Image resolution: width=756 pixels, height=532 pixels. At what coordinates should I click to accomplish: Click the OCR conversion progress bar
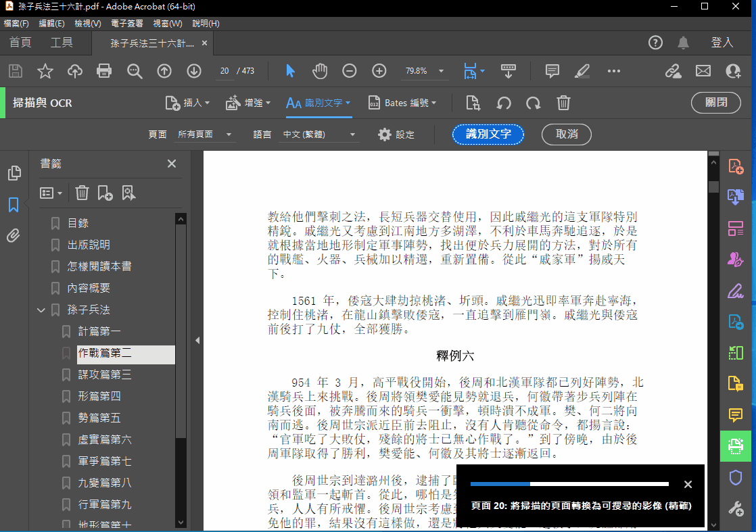pos(569,484)
